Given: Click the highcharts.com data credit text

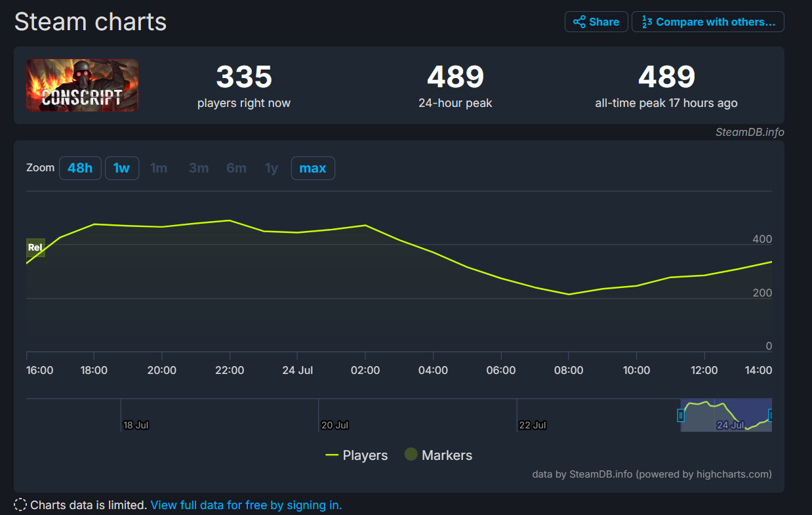Looking at the screenshot, I should coord(652,474).
